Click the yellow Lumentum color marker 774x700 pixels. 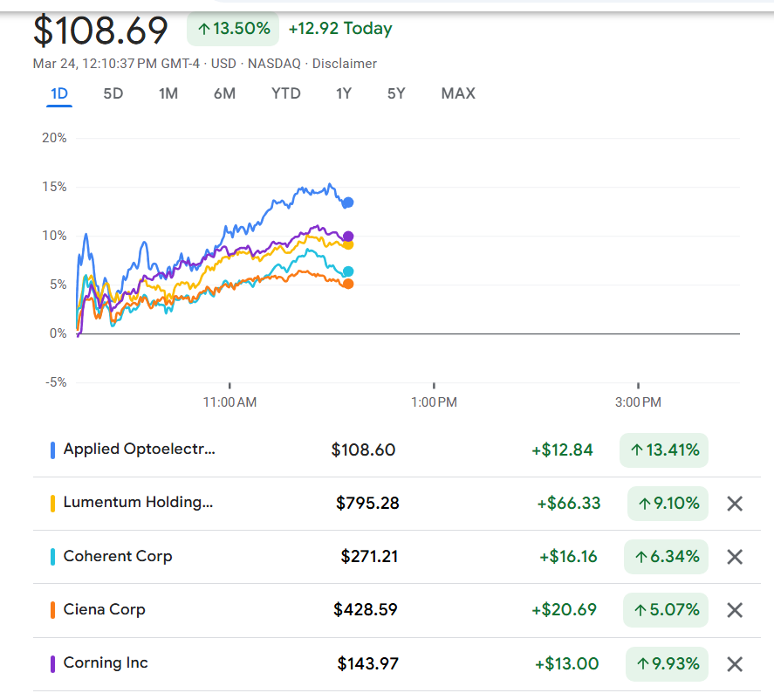click(x=53, y=504)
